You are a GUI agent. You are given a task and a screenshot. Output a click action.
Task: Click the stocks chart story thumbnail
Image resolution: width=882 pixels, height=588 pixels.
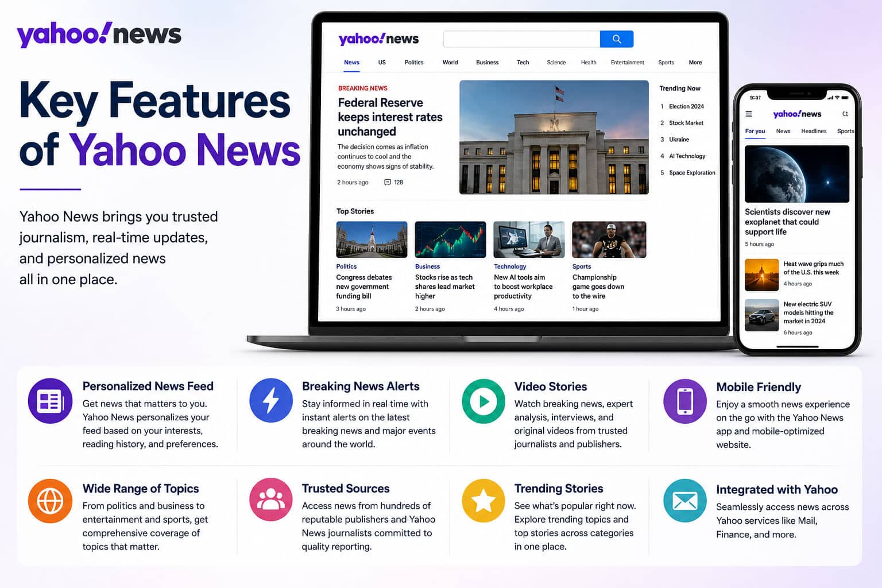(450, 239)
